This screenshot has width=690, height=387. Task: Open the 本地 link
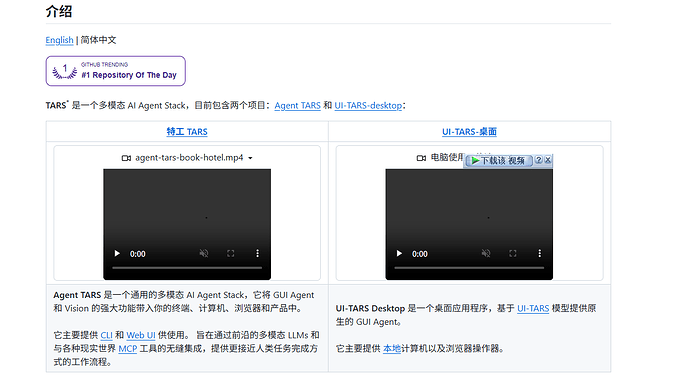point(392,349)
